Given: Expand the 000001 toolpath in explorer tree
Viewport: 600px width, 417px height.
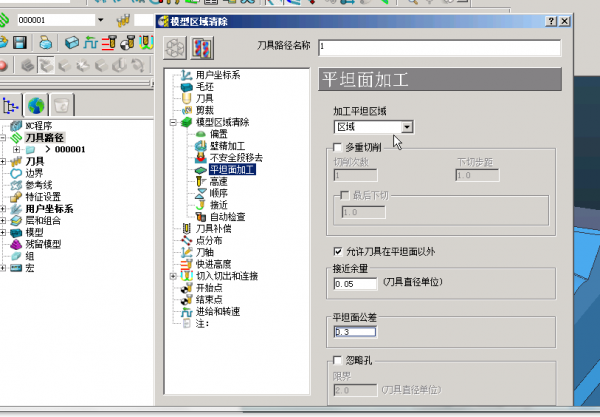Looking at the screenshot, I should click(16, 150).
